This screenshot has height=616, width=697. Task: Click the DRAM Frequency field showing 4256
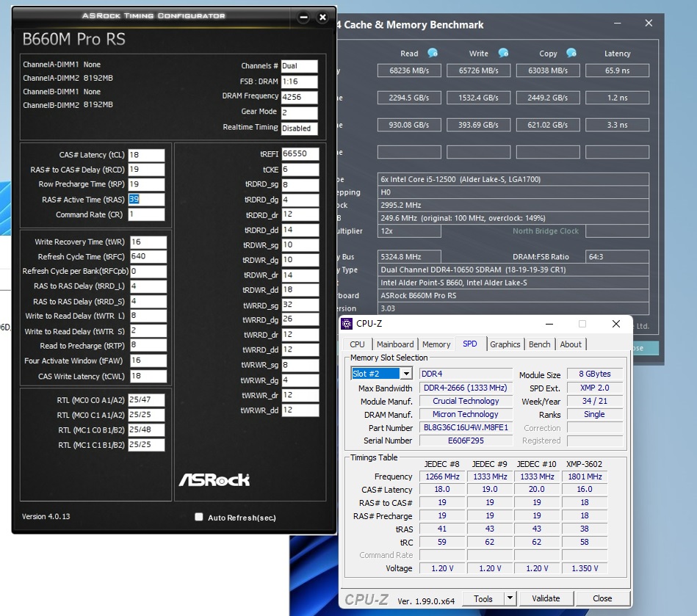pyautogui.click(x=300, y=97)
